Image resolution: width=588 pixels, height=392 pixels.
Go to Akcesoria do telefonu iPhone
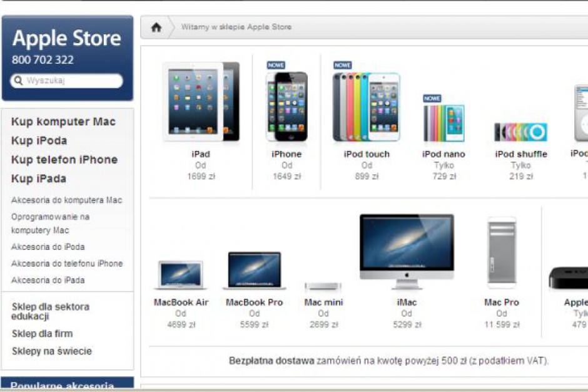[x=67, y=264]
